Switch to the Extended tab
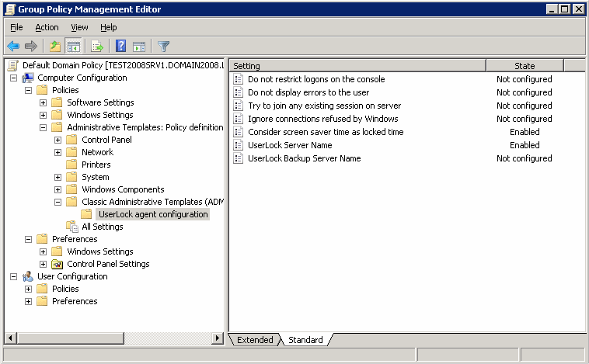The image size is (589, 364). 255,340
